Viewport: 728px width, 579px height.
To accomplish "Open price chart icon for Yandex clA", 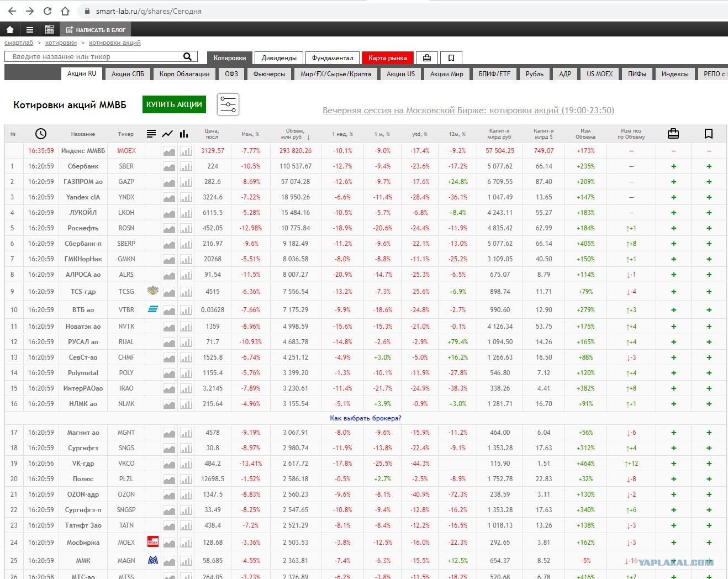I will pos(169,197).
